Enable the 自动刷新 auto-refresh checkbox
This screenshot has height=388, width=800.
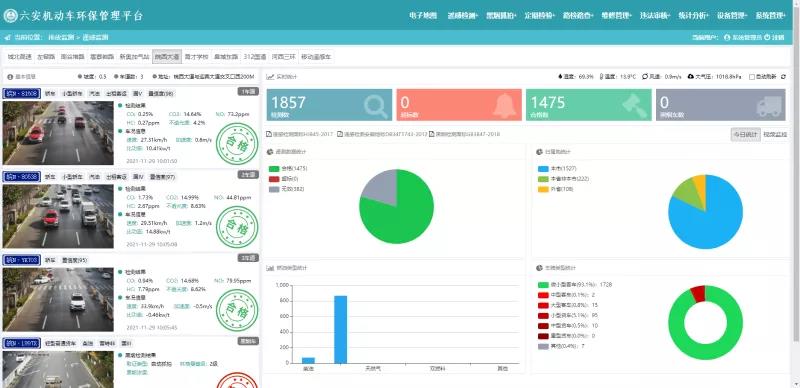752,77
